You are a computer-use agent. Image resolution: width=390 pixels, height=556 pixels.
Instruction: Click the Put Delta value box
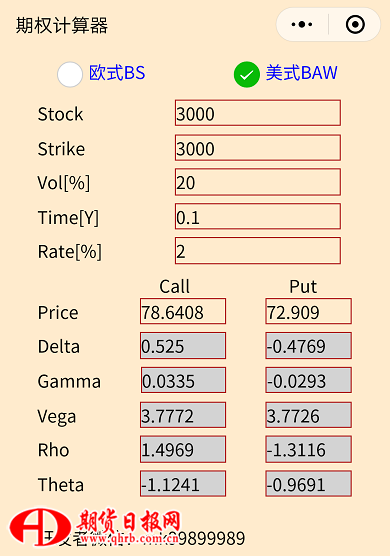pos(308,346)
